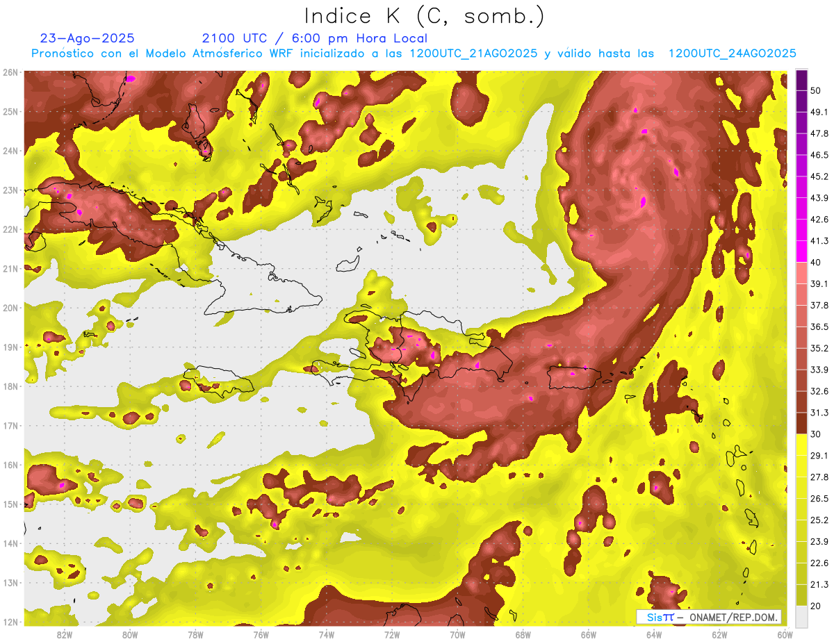
Task: Click the legend value "20"
Action: click(816, 606)
